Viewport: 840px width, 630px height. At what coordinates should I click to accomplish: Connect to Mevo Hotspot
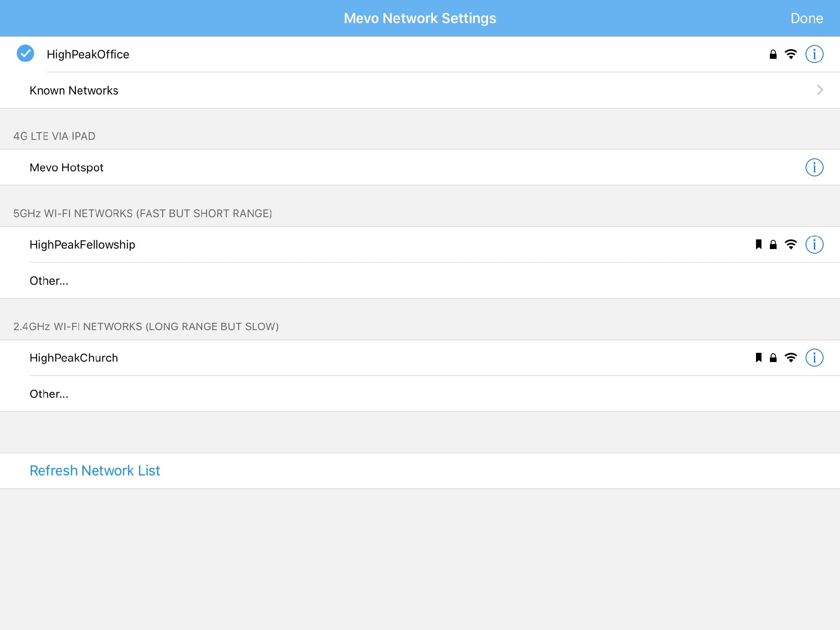[x=420, y=168]
